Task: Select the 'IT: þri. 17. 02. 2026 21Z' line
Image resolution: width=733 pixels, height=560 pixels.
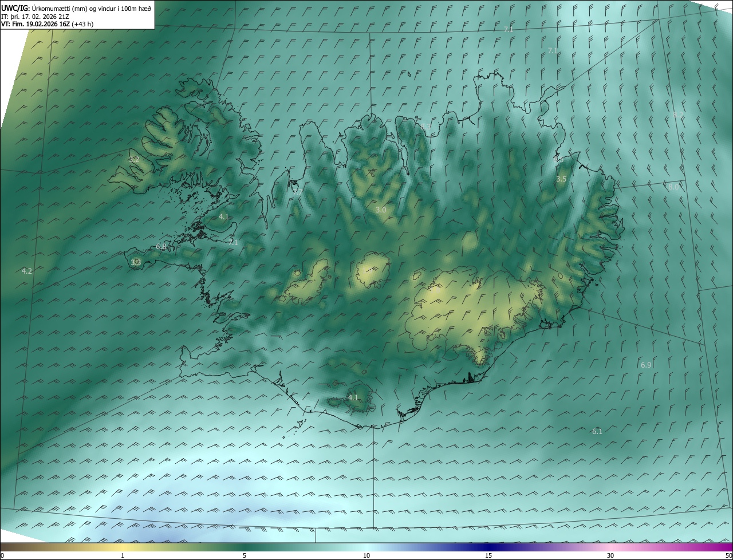Action: point(36,17)
